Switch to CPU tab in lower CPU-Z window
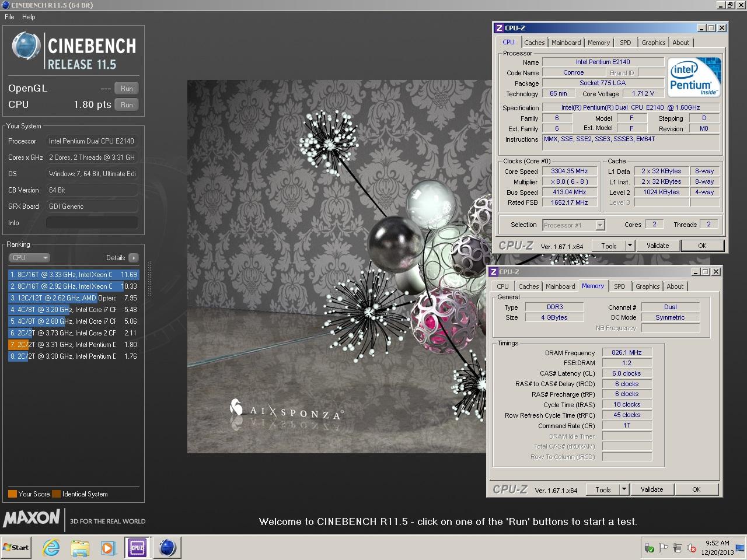This screenshot has width=747, height=560. (x=502, y=286)
